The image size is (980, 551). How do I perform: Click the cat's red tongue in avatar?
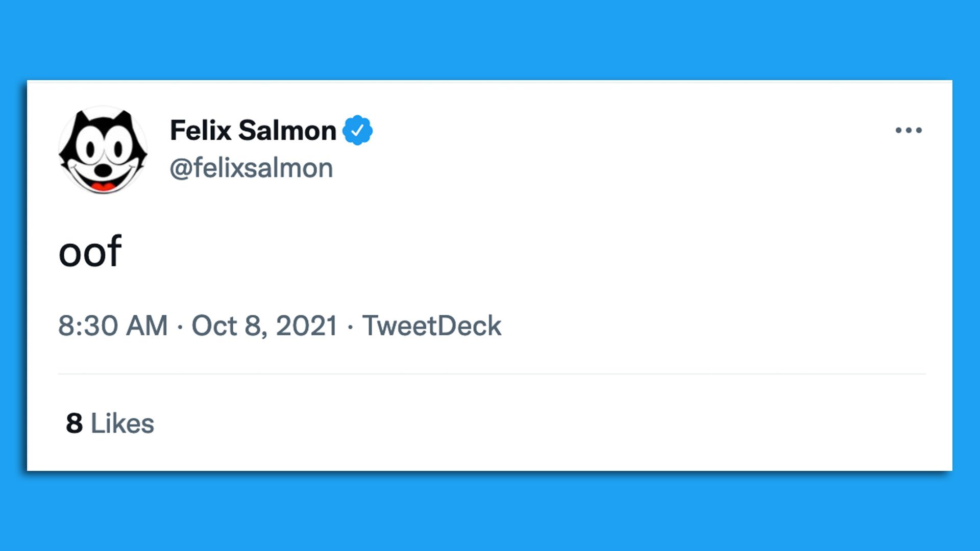(x=104, y=186)
